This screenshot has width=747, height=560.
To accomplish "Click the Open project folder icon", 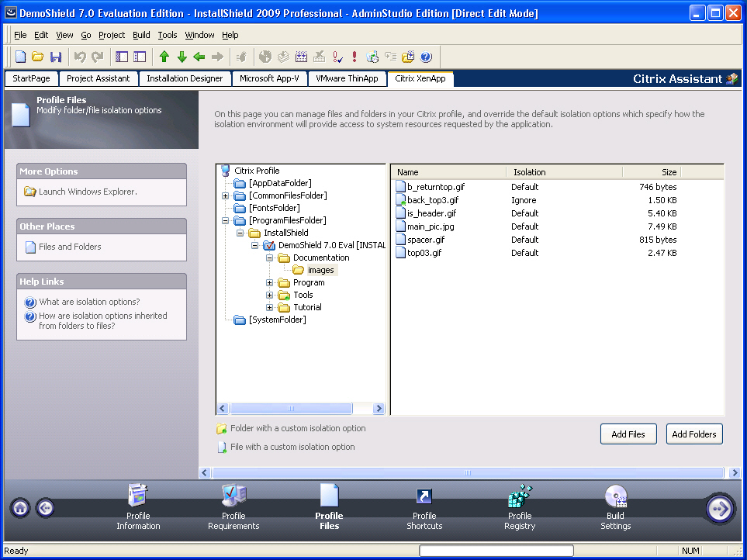I will point(38,57).
